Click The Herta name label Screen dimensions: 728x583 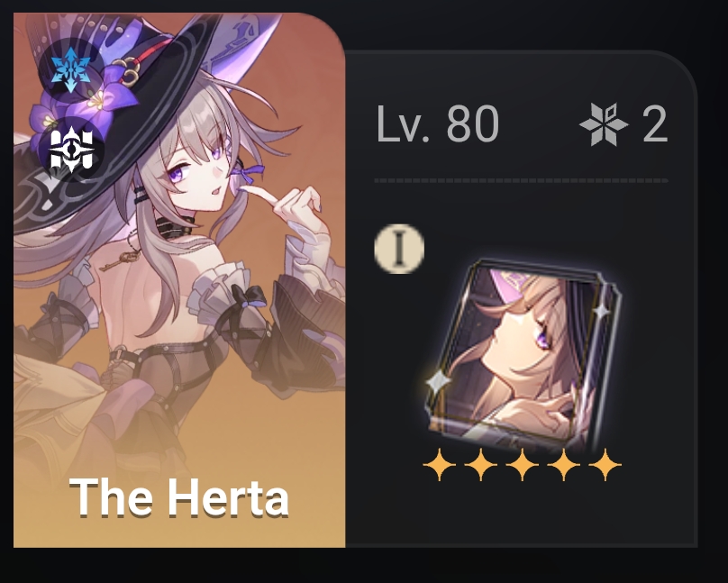coord(179,497)
